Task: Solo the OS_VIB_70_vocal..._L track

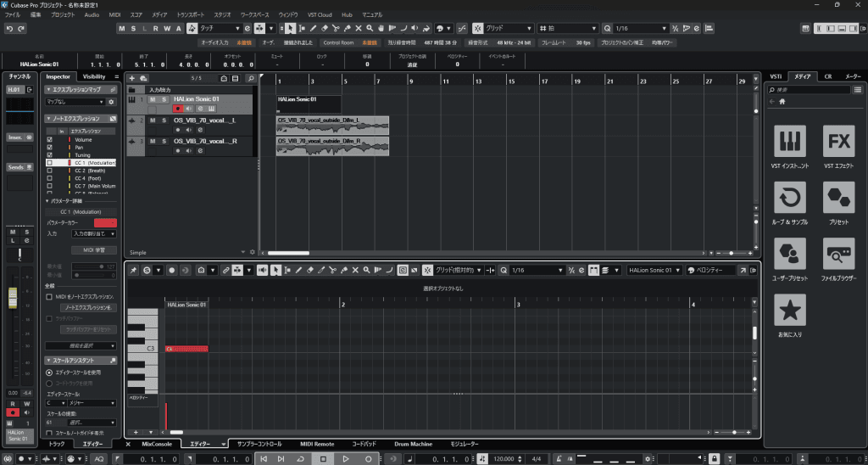Action: tap(164, 120)
